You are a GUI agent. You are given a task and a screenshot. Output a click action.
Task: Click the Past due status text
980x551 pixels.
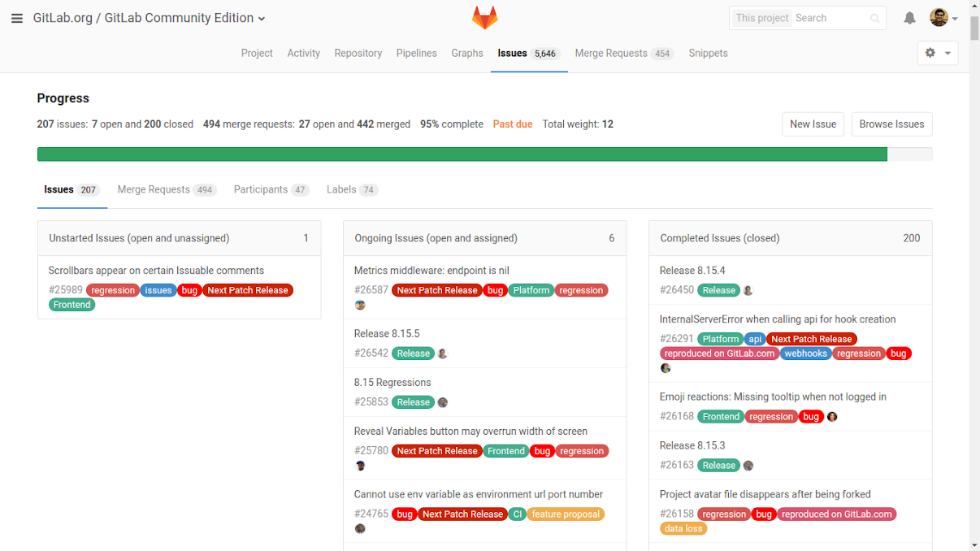(x=513, y=124)
